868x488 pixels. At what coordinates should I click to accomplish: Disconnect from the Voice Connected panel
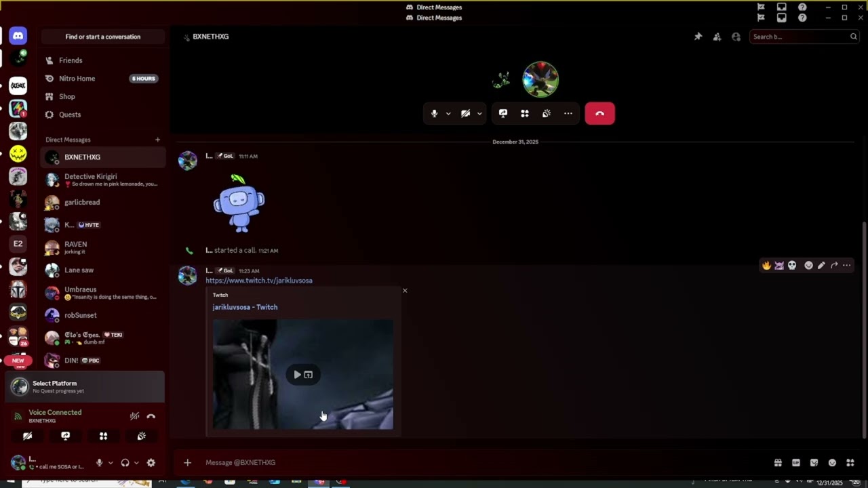coord(151,416)
